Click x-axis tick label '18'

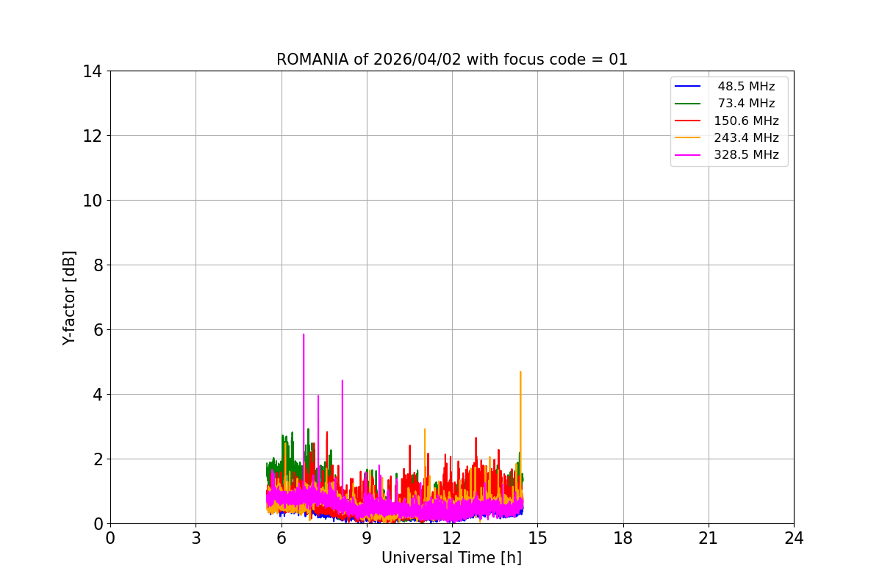(x=623, y=538)
